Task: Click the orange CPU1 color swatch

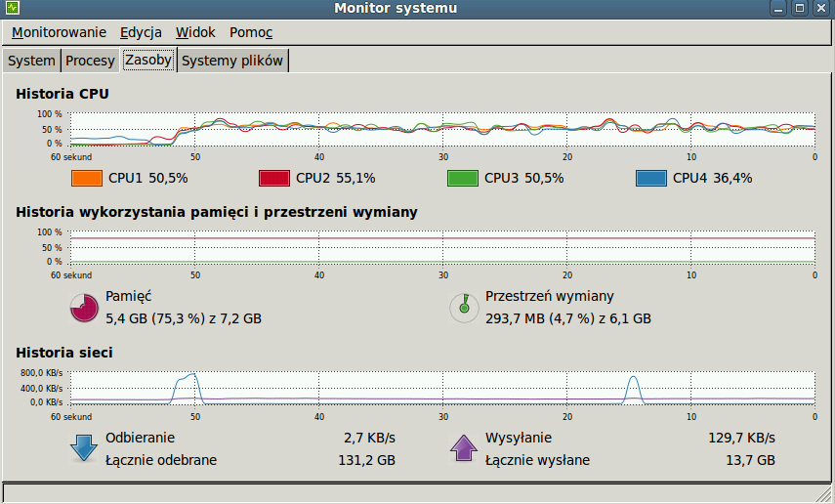Action: point(86,178)
